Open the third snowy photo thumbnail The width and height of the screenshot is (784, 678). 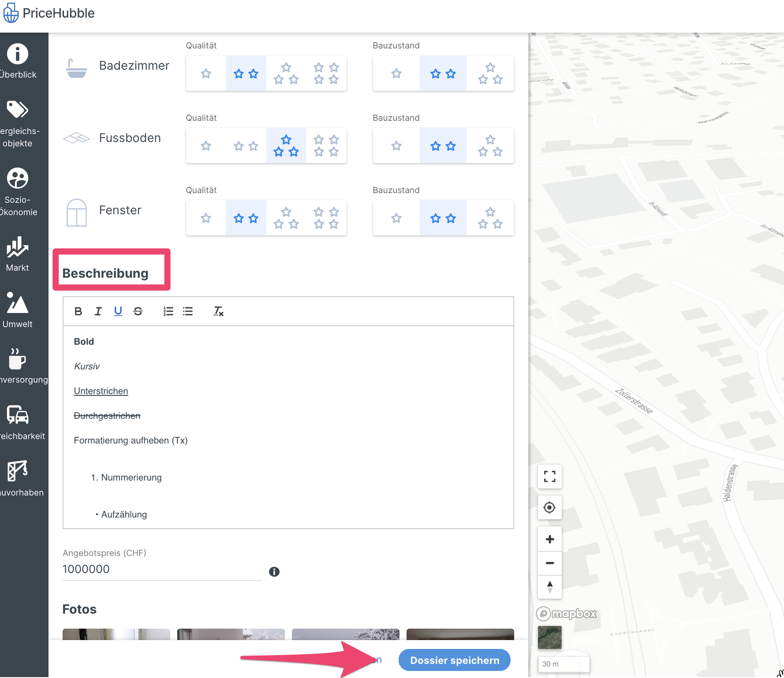(346, 634)
